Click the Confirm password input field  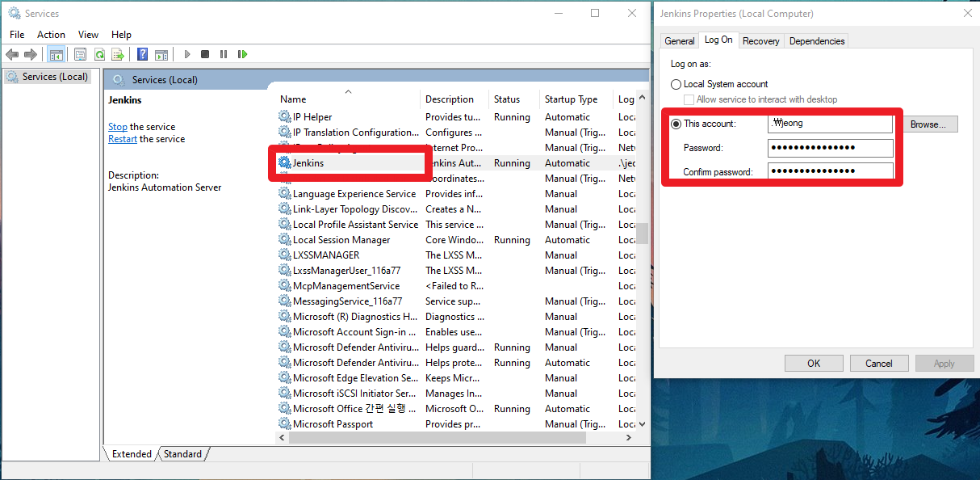point(831,171)
